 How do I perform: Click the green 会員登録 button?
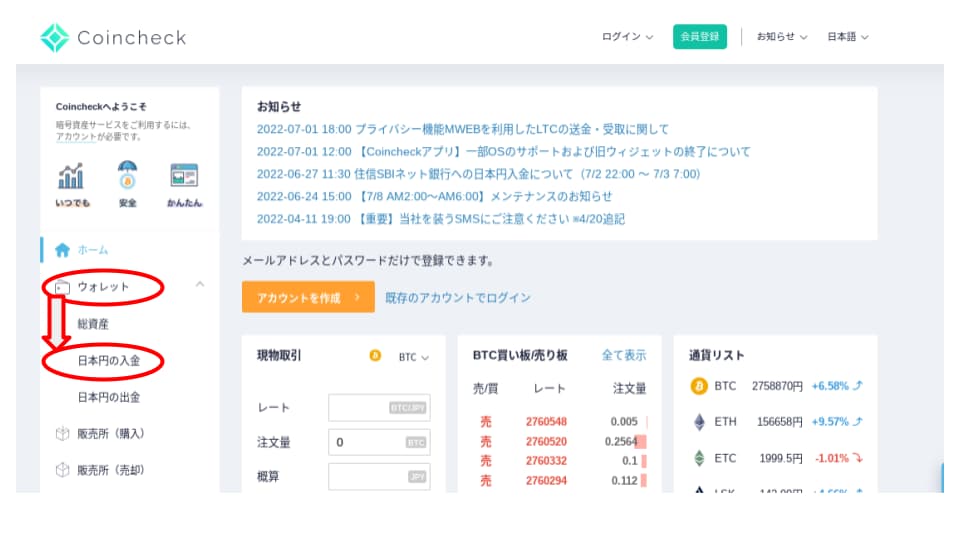click(700, 37)
